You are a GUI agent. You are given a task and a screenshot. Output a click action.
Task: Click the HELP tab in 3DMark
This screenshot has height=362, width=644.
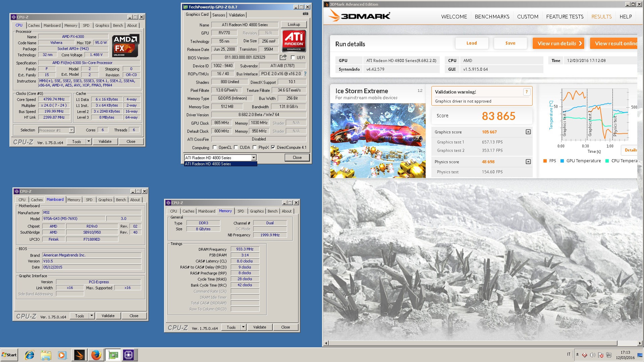pos(626,16)
